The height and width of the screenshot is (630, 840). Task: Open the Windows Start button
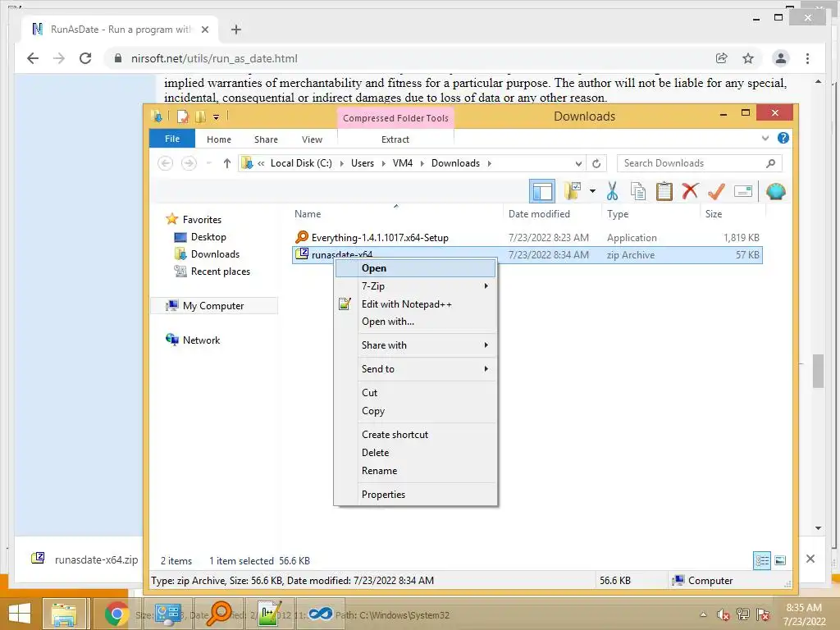(20, 614)
